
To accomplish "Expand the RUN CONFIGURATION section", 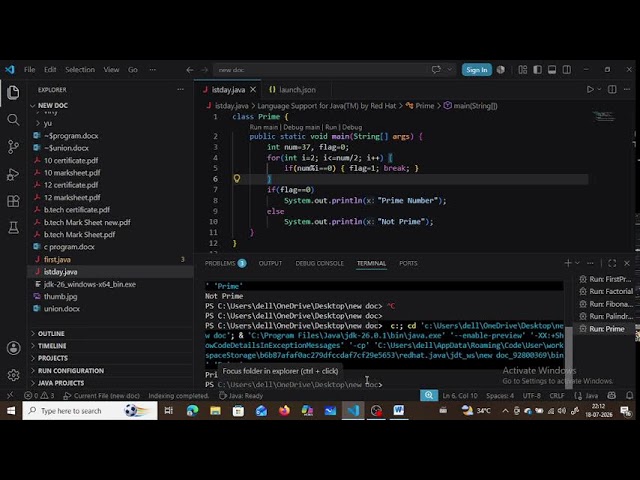I will (71, 371).
